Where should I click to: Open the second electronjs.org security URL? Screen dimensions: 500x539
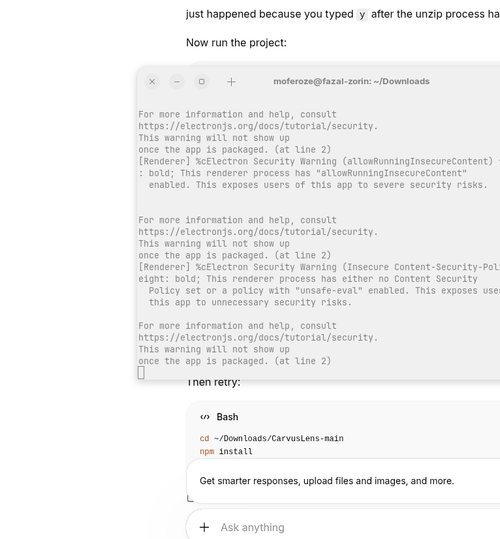258,232
